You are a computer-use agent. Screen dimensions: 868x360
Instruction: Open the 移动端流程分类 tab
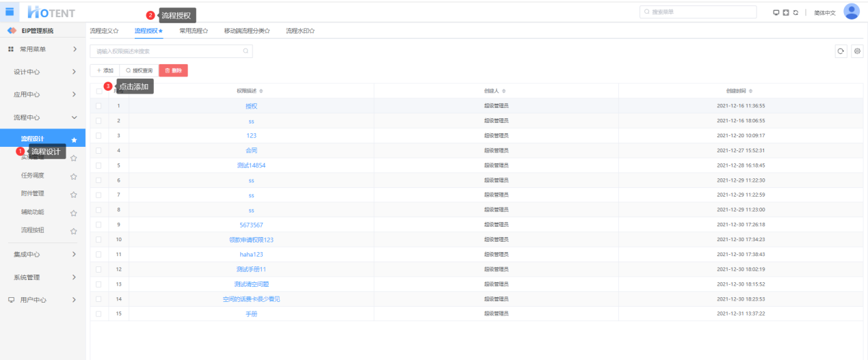click(x=246, y=31)
